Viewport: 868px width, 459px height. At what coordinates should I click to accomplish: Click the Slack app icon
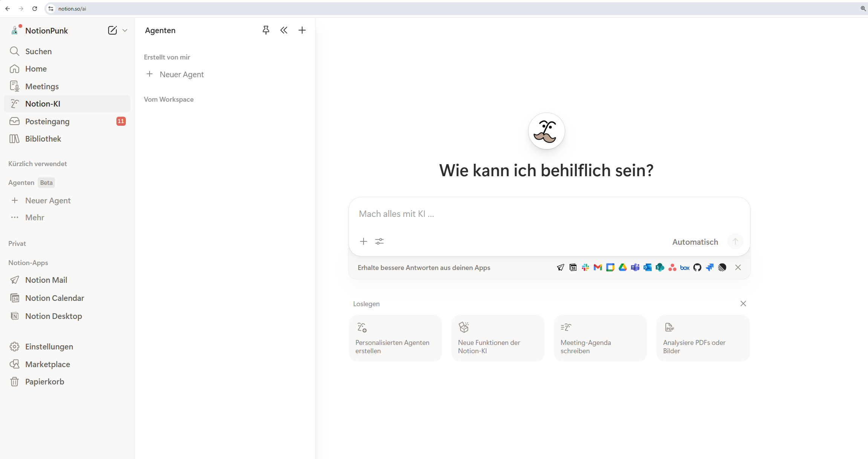coord(585,267)
